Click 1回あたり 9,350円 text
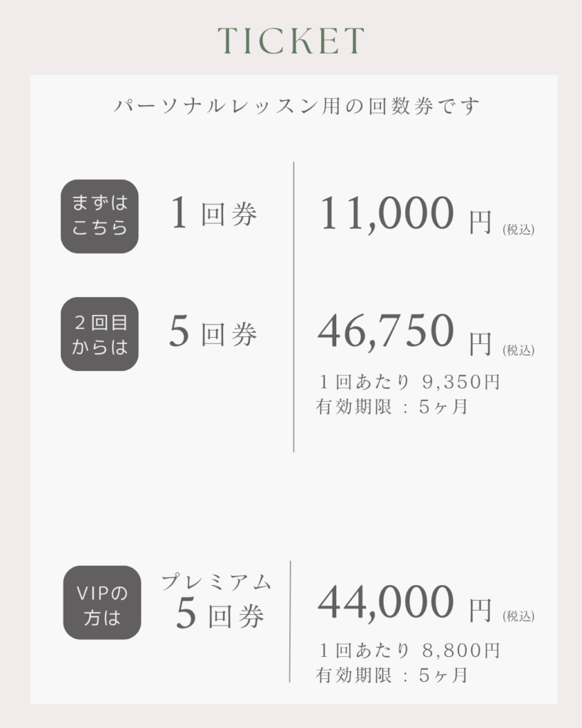Image resolution: width=582 pixels, height=728 pixels. click(409, 382)
